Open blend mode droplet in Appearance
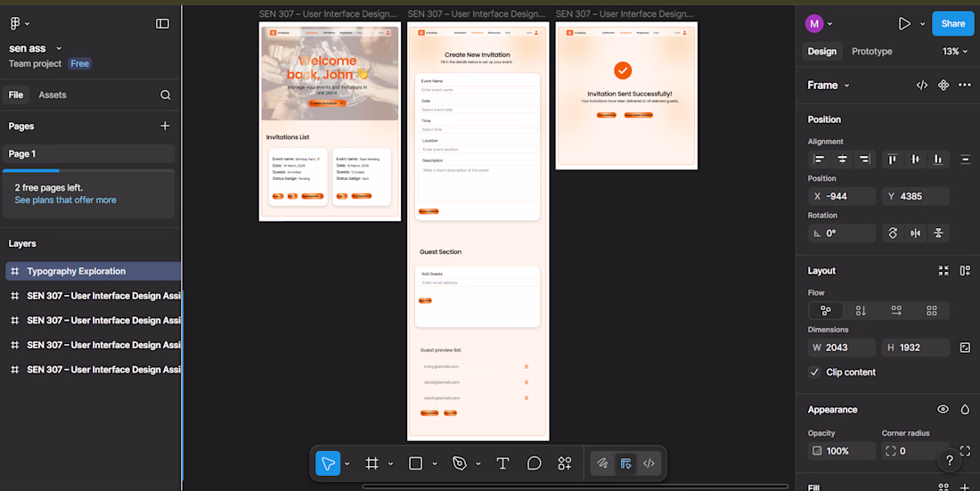This screenshot has width=980, height=491. click(965, 410)
